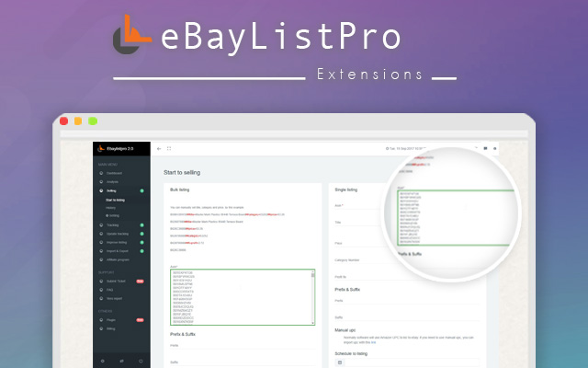This screenshot has height=368, width=588.
Task: Click Prefix field in Bulk listing
Action: [243, 346]
